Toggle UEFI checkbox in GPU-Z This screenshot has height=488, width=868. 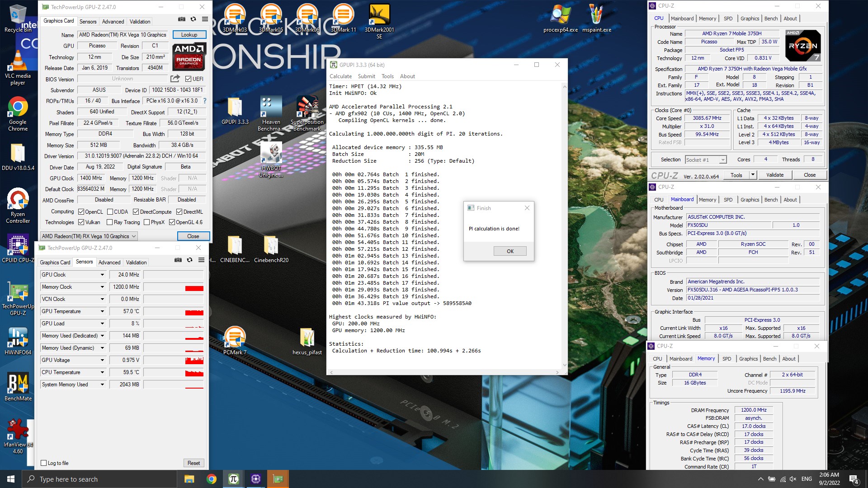[x=188, y=79]
